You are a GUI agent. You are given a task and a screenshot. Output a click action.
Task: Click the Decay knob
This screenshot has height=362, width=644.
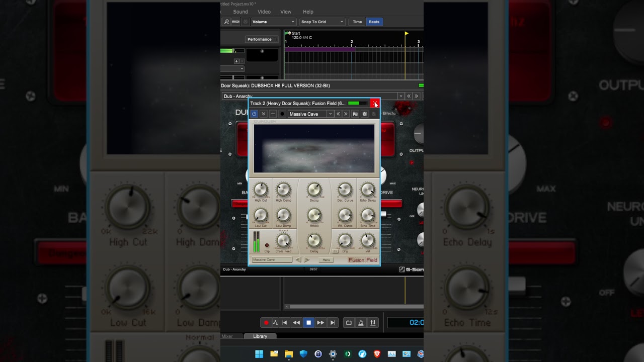pos(314,190)
